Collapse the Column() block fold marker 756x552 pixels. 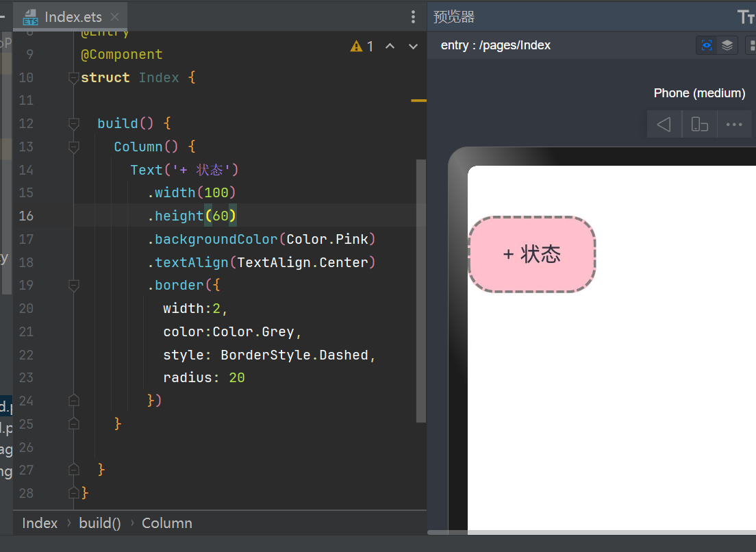pos(74,147)
